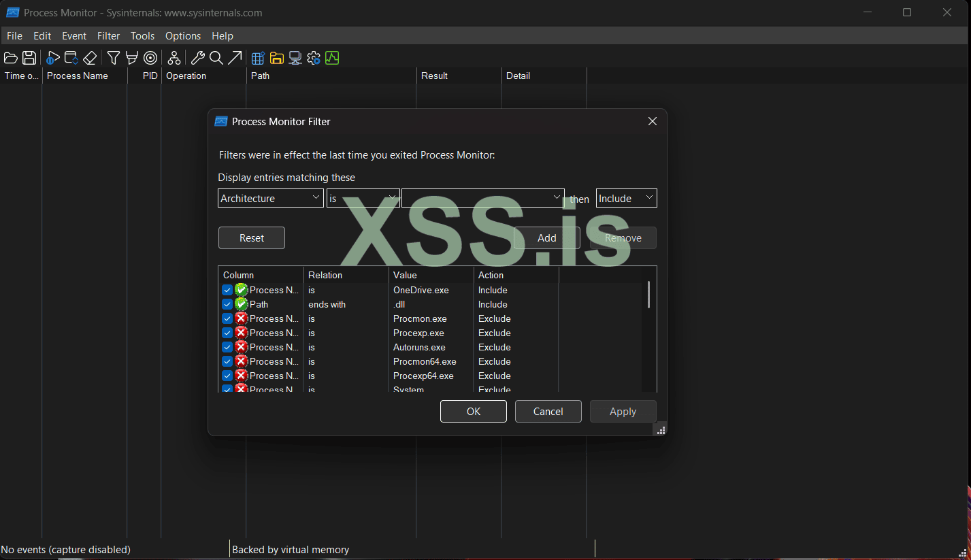Show the Process Tree icon
The width and height of the screenshot is (971, 560).
point(174,58)
